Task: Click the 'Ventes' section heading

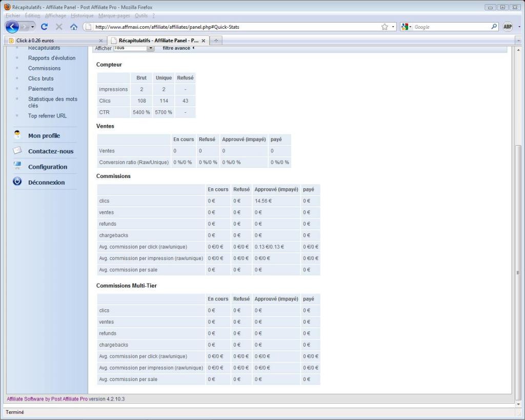Action: 105,126
